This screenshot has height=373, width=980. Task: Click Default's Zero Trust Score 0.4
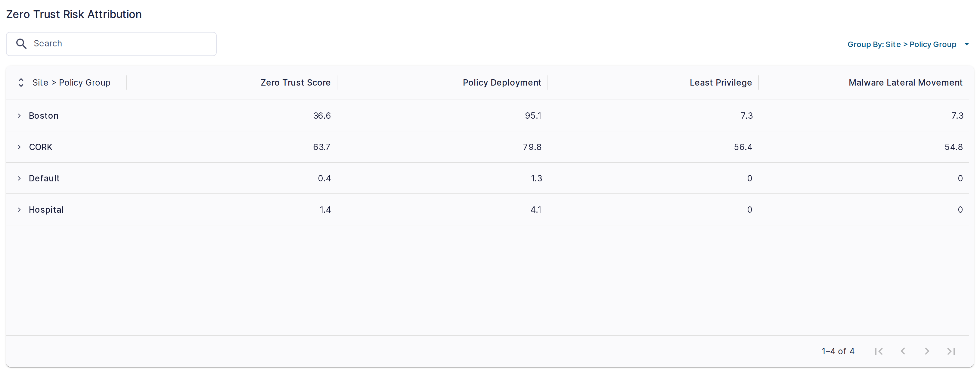324,178
